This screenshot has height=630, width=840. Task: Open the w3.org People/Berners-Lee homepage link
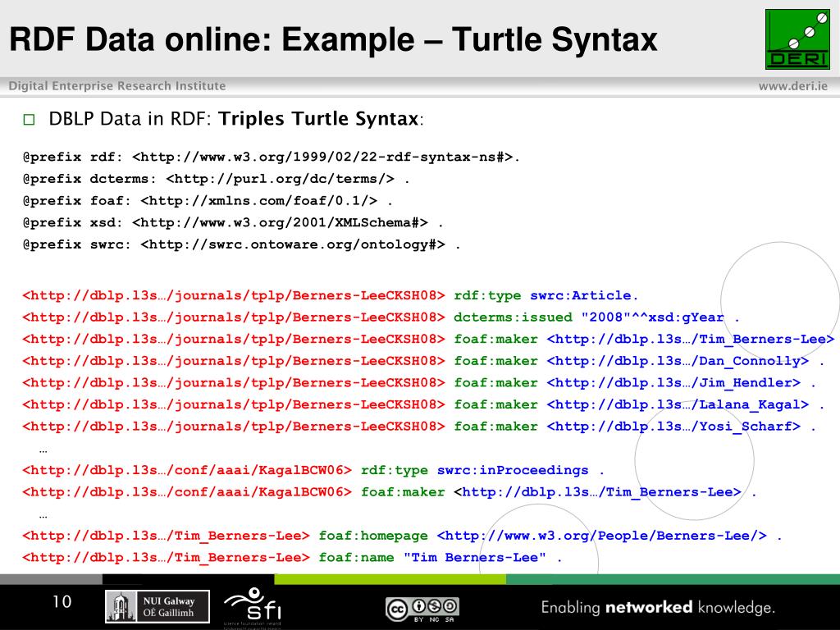(601, 536)
